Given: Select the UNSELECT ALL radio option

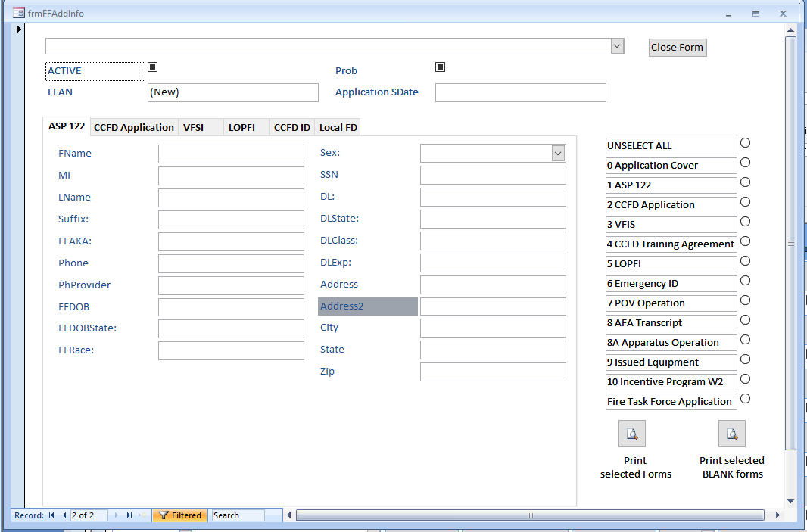Looking at the screenshot, I should point(745,143).
